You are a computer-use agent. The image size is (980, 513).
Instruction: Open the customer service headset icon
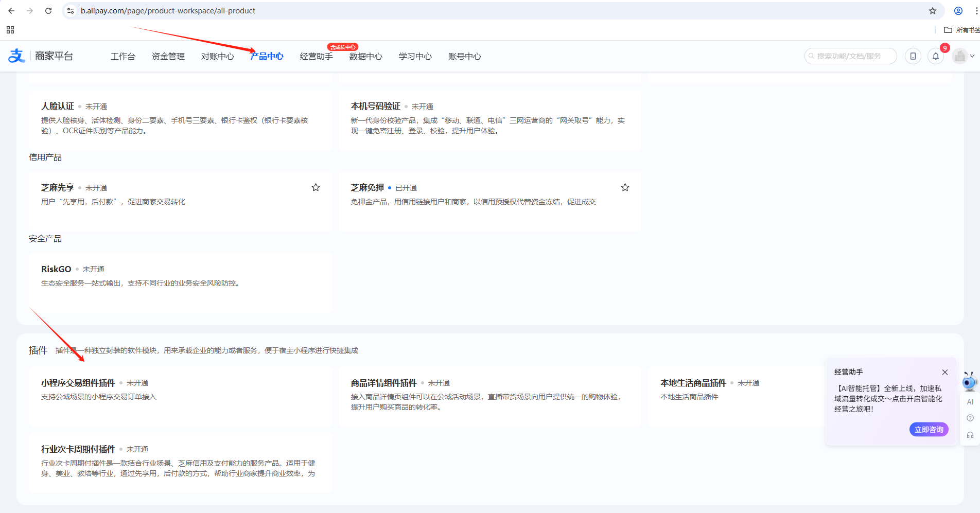coord(970,435)
